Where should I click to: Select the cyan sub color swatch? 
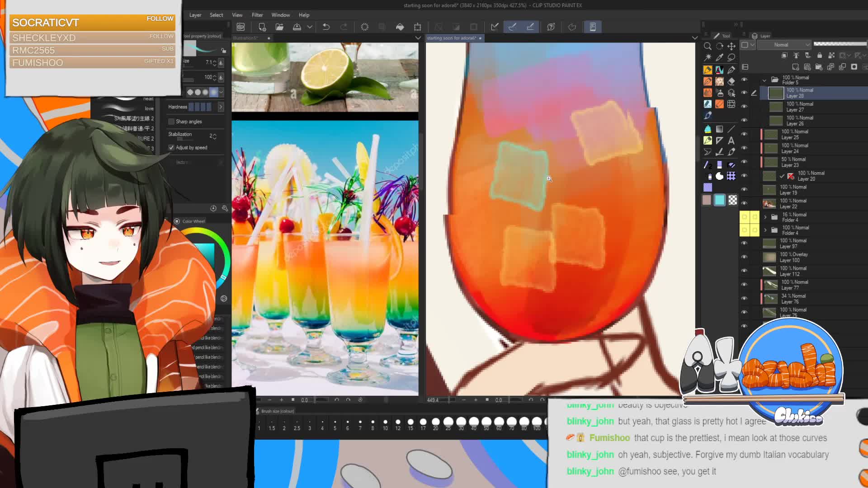(x=720, y=200)
